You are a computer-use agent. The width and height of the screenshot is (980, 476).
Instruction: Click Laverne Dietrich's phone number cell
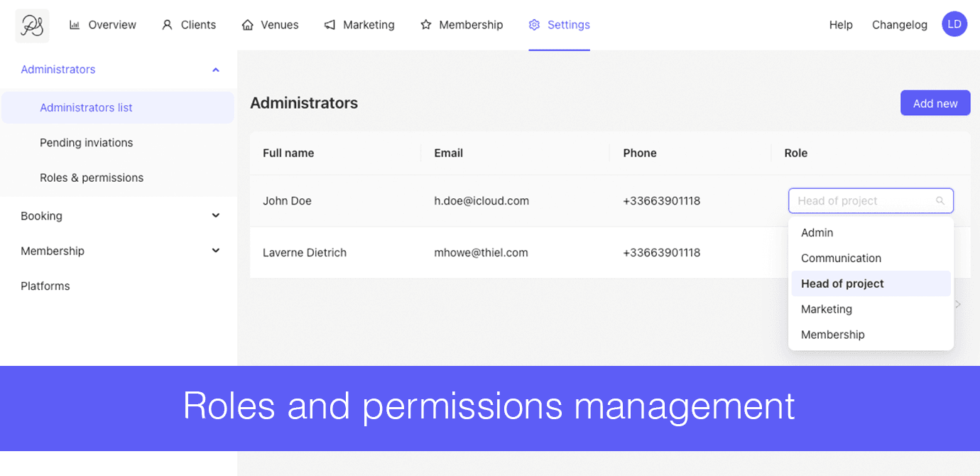pyautogui.click(x=662, y=253)
